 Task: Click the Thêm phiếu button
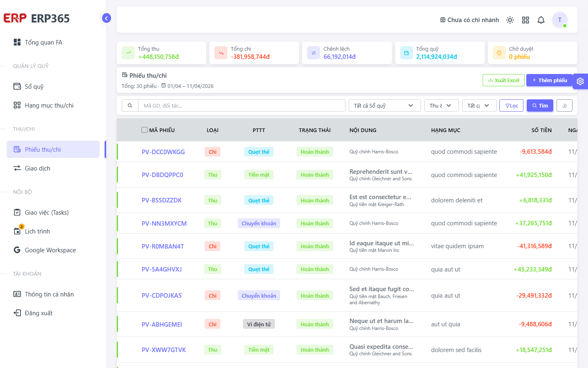pos(549,80)
